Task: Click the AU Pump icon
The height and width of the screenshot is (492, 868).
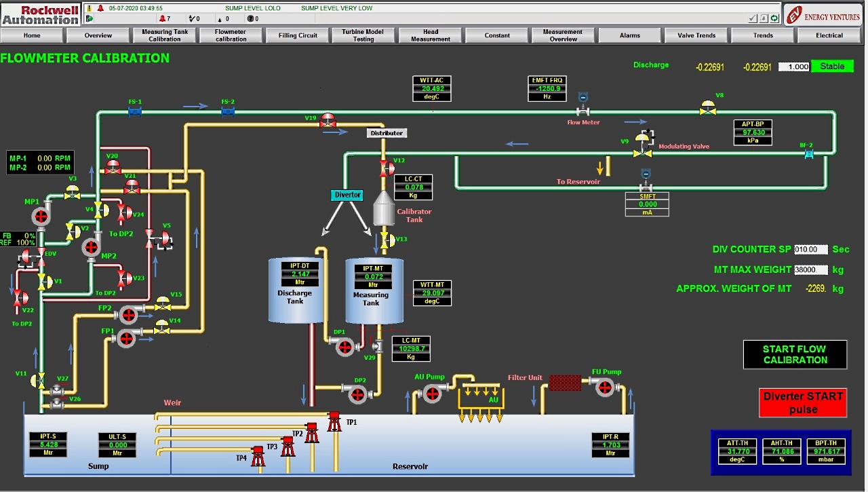Action: click(432, 392)
